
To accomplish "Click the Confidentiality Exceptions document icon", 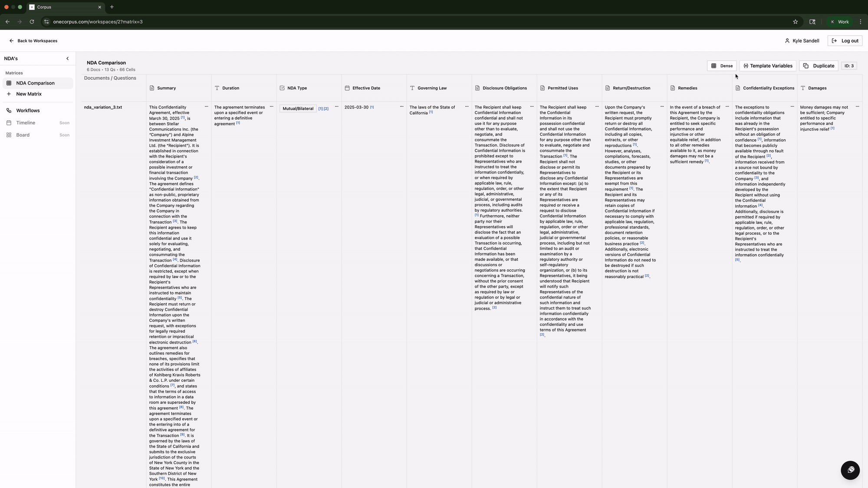I will point(738,88).
